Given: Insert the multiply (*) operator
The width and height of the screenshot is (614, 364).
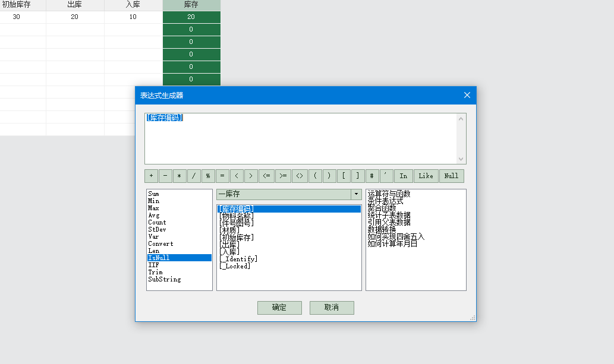Looking at the screenshot, I should (180, 176).
